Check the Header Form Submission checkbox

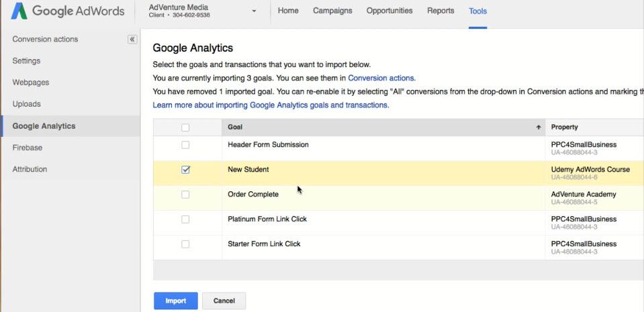pos(185,145)
